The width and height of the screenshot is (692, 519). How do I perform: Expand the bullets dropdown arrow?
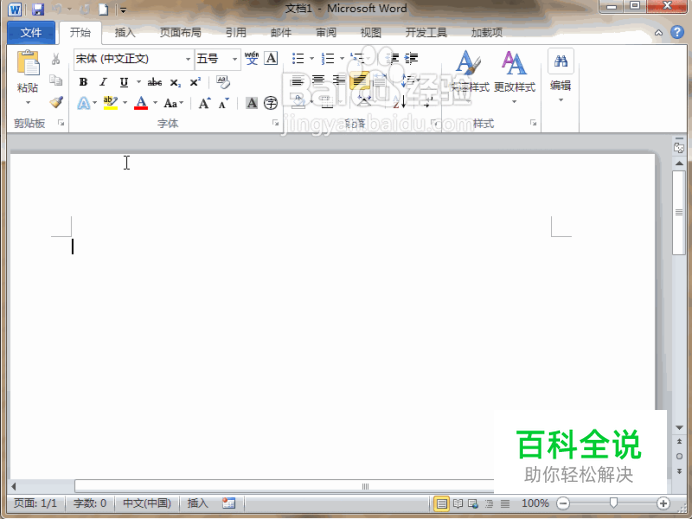312,58
